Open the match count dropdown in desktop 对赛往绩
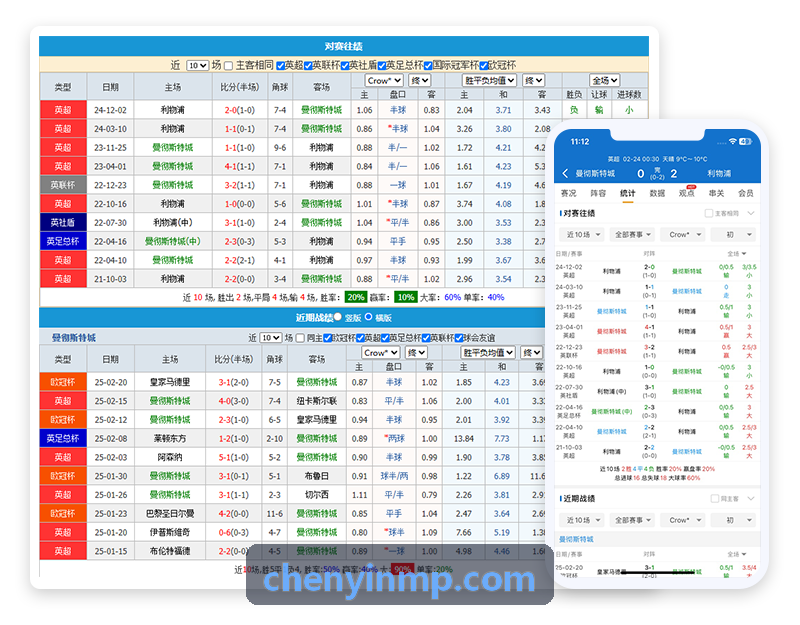Viewport: 800px width, 625px height. [x=198, y=65]
